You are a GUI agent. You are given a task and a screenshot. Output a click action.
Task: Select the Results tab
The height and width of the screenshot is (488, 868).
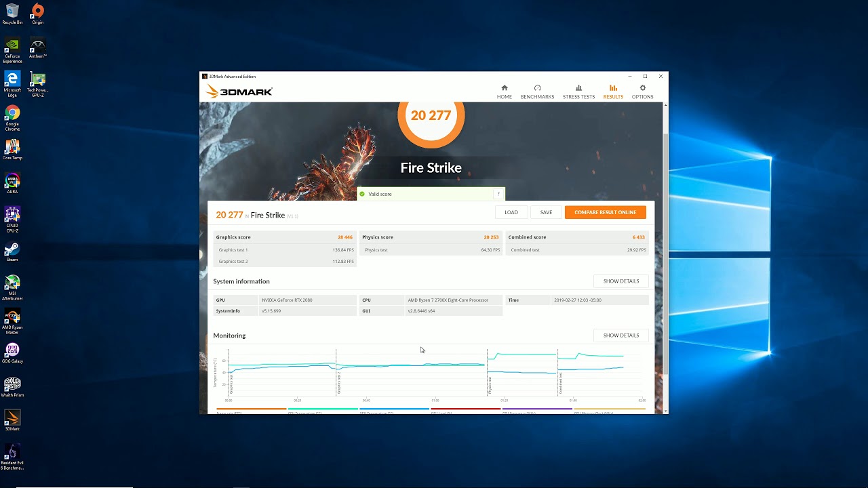point(613,91)
